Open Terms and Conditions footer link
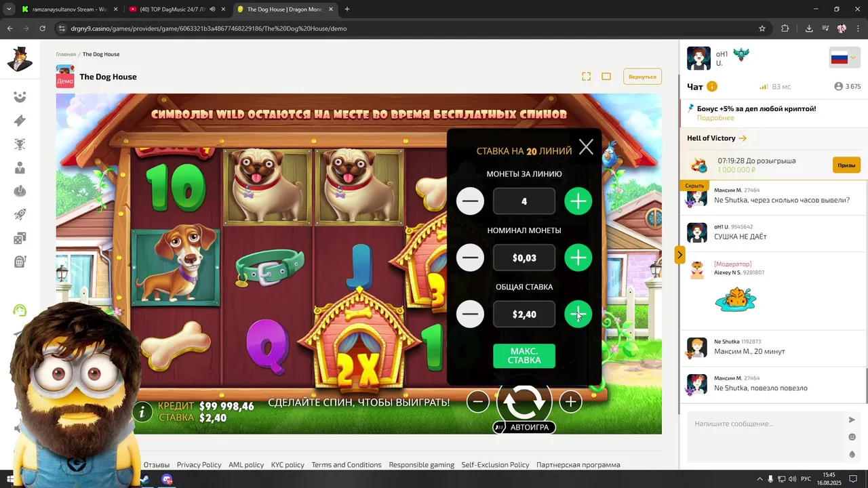 point(347,465)
